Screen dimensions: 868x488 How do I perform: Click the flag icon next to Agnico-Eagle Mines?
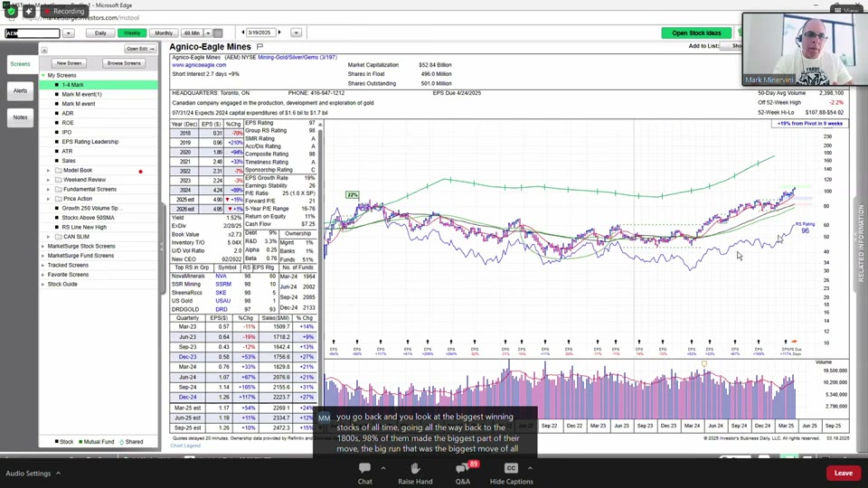(x=259, y=46)
